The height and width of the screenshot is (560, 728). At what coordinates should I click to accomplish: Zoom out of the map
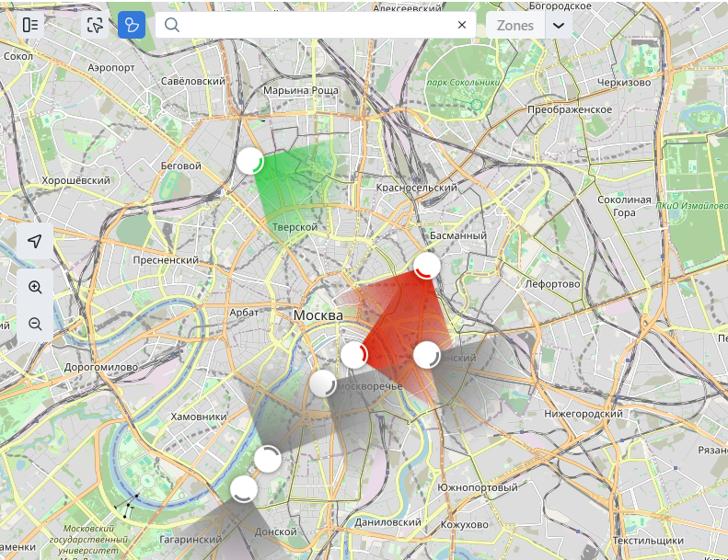[x=35, y=324]
